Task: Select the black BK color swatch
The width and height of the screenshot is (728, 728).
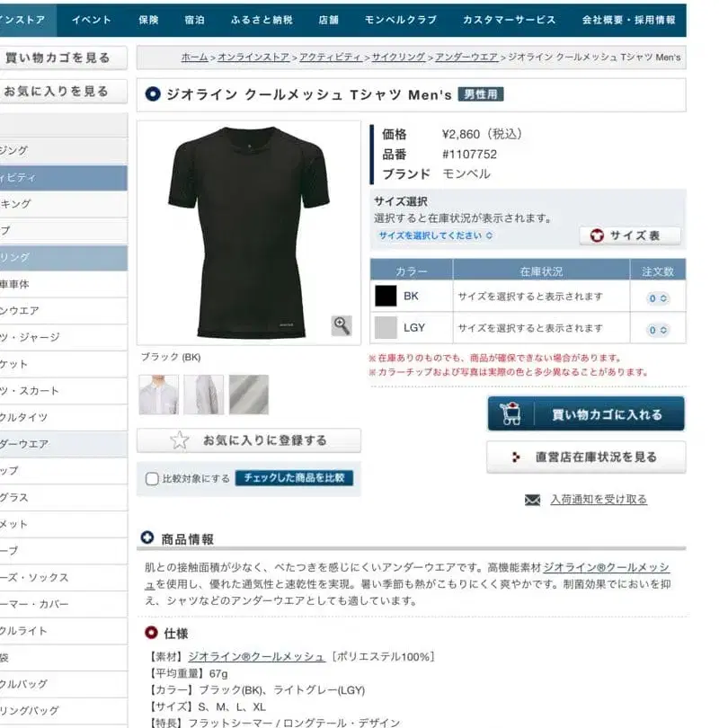Action: tap(386, 296)
